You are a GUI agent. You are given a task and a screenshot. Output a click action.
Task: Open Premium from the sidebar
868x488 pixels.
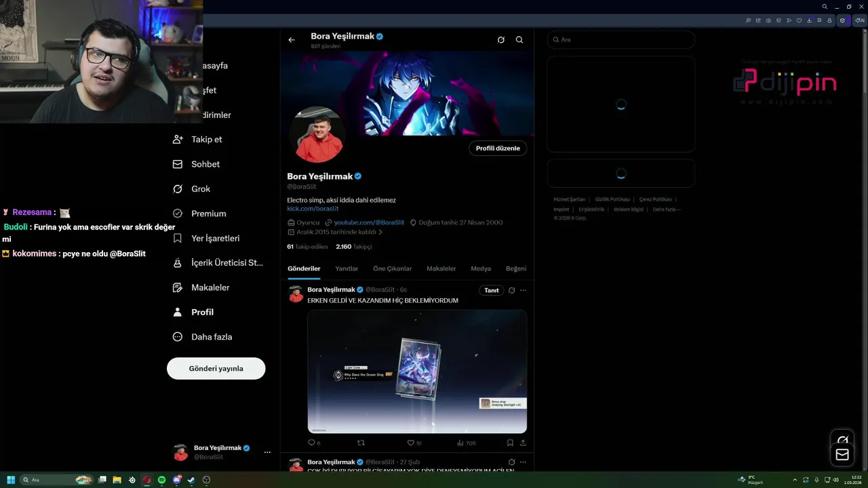[x=199, y=213]
